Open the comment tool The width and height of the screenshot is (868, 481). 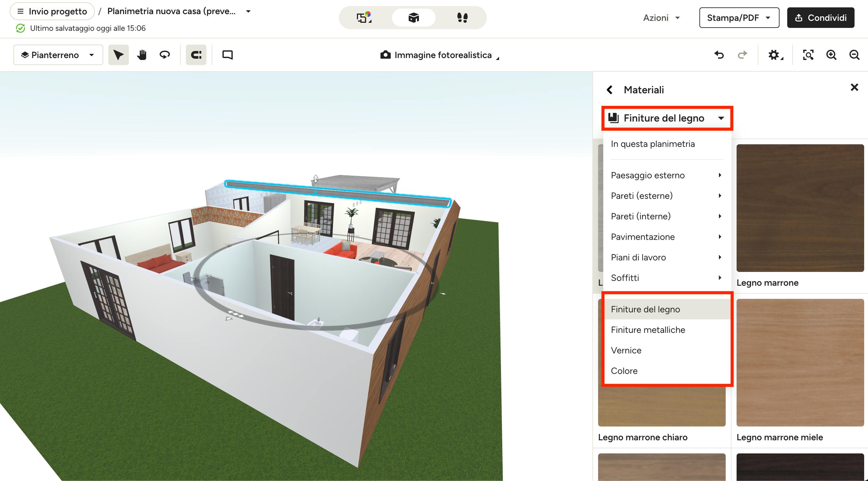click(228, 55)
